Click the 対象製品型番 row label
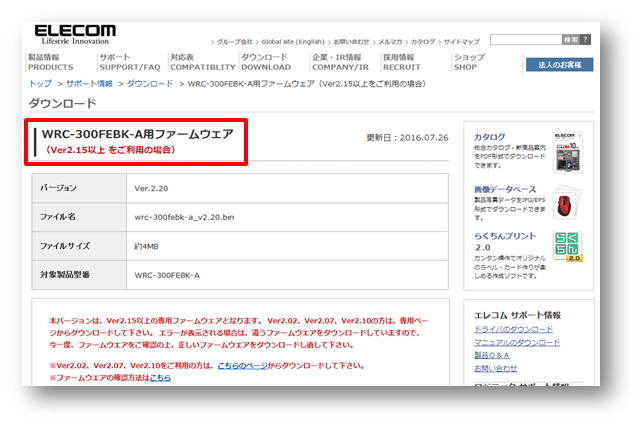Image resolution: width=642 pixels, height=428 pixels. pos(65,274)
